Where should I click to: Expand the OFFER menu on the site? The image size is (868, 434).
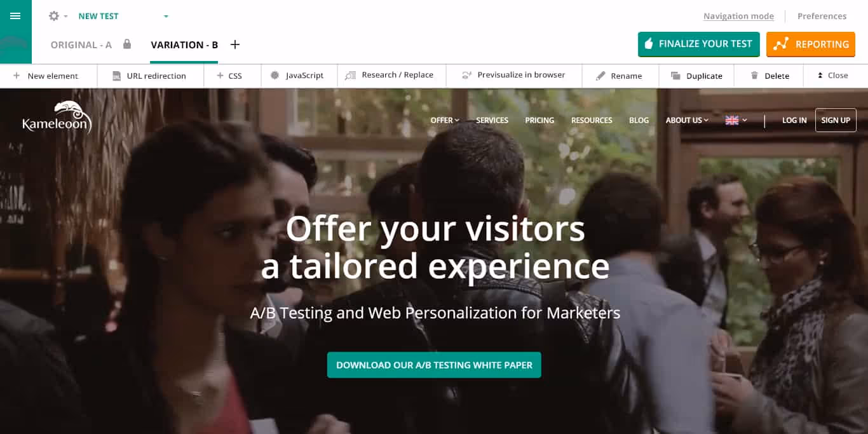tap(445, 120)
